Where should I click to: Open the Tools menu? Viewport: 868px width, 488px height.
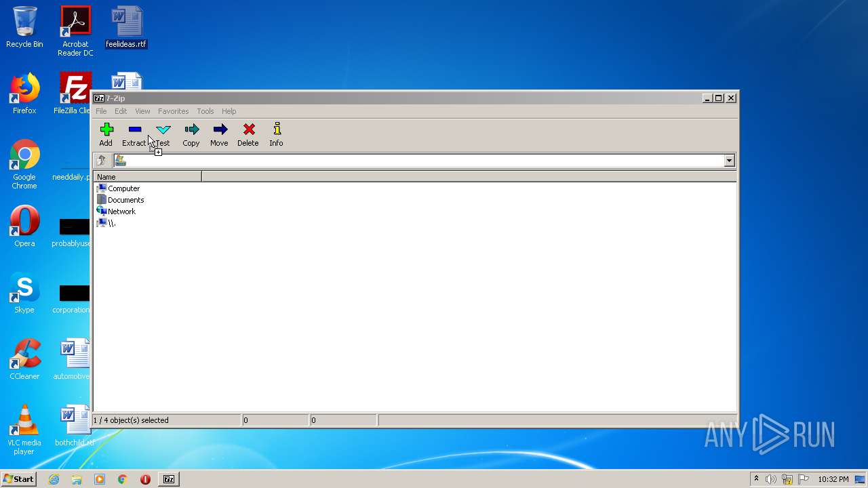[x=205, y=111]
